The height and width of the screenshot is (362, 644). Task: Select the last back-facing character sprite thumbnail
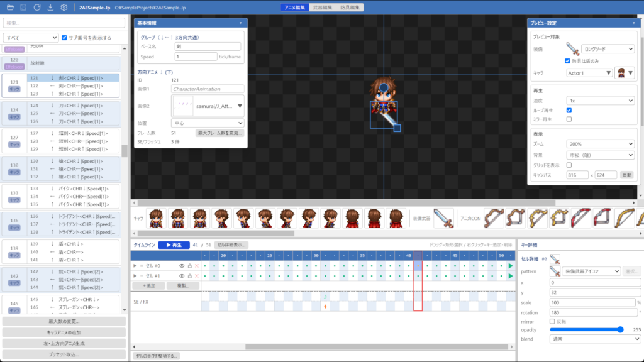pyautogui.click(x=396, y=218)
